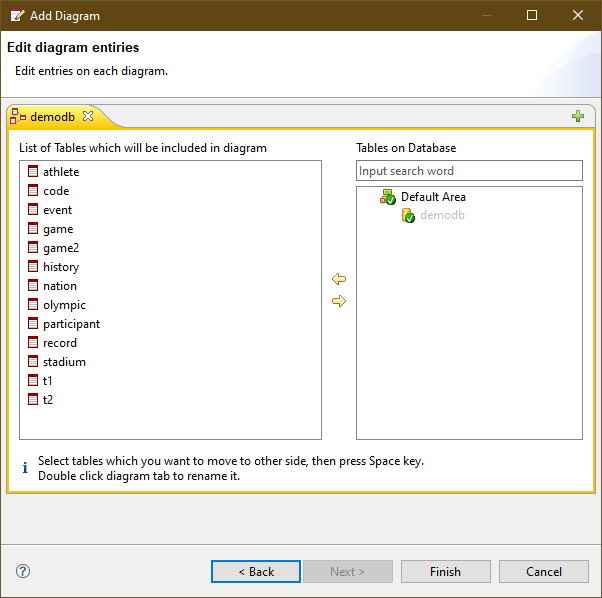Focus the Input search word field
Viewport: 602px width, 598px height.
pyautogui.click(x=469, y=171)
